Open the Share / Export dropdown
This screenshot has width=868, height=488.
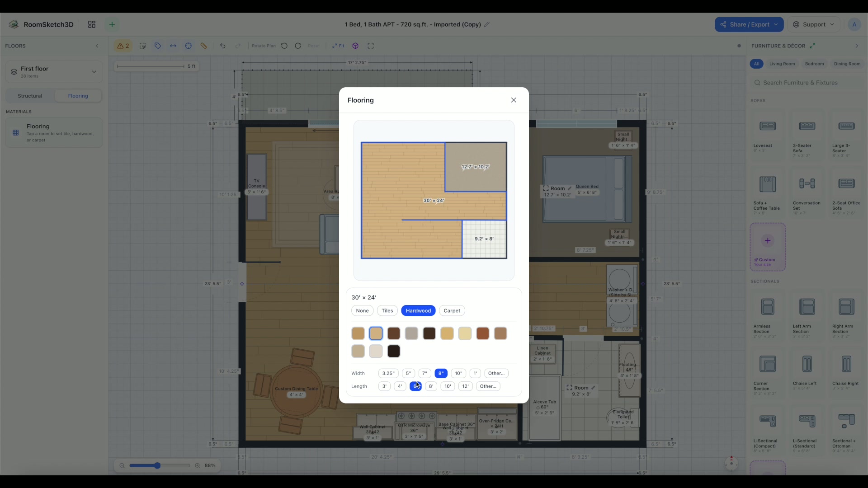749,24
